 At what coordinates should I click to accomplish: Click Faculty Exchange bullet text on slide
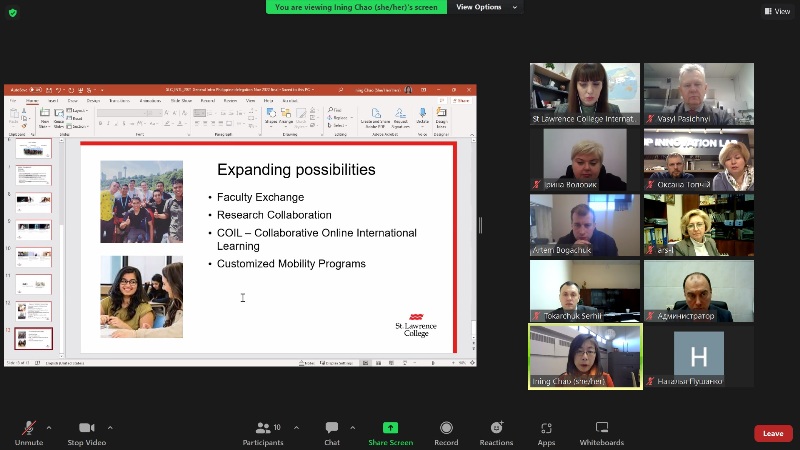point(260,197)
